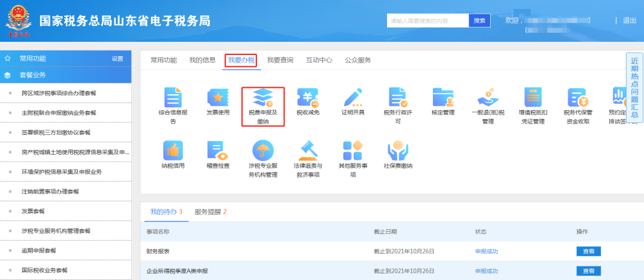Viewport: 644px width, 280px height.
Task: Open 增值税抵扣凭证管理 icon
Action: (533, 98)
